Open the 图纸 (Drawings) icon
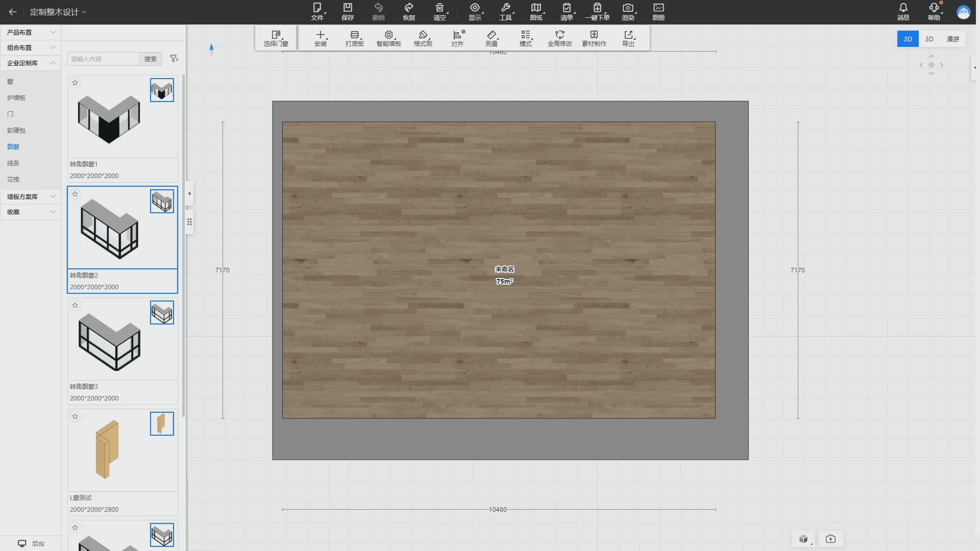Viewport: 980px width, 551px height. [x=536, y=11]
